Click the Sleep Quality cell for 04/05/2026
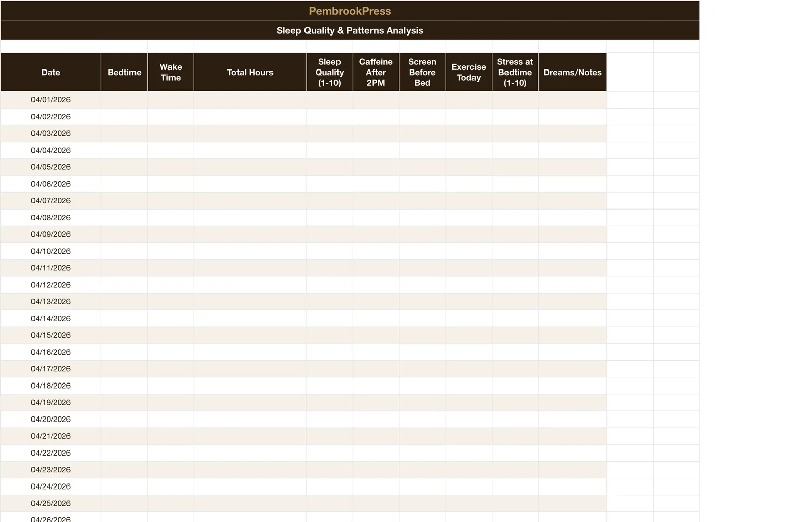 [x=329, y=167]
